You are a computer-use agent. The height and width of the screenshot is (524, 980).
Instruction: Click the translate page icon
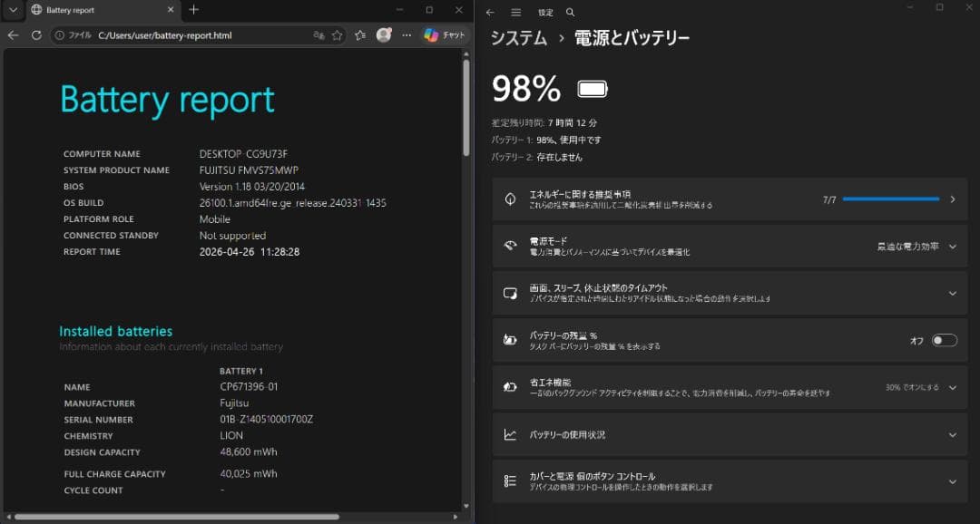tap(318, 35)
